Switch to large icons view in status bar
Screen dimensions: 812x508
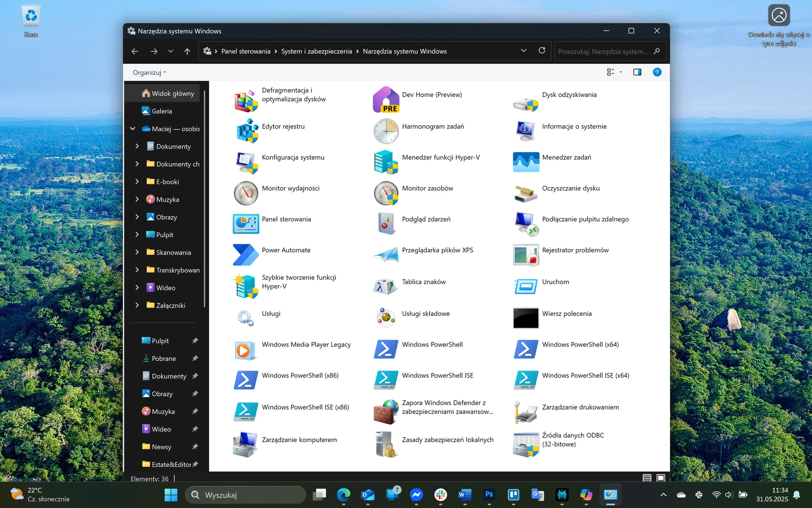tap(661, 478)
